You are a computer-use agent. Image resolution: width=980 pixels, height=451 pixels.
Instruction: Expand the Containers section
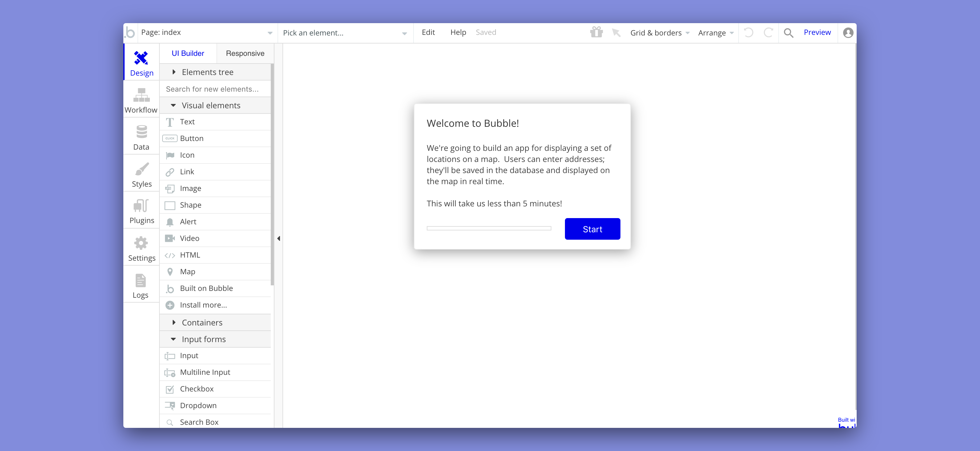[x=215, y=323]
